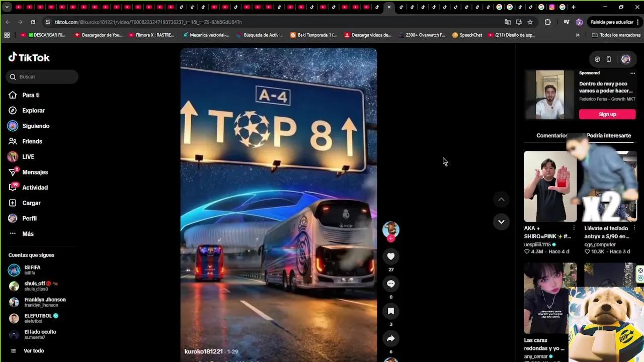Open apps grid in bookmarks bar
Viewport: 644px width, 362px height.
(x=7, y=35)
